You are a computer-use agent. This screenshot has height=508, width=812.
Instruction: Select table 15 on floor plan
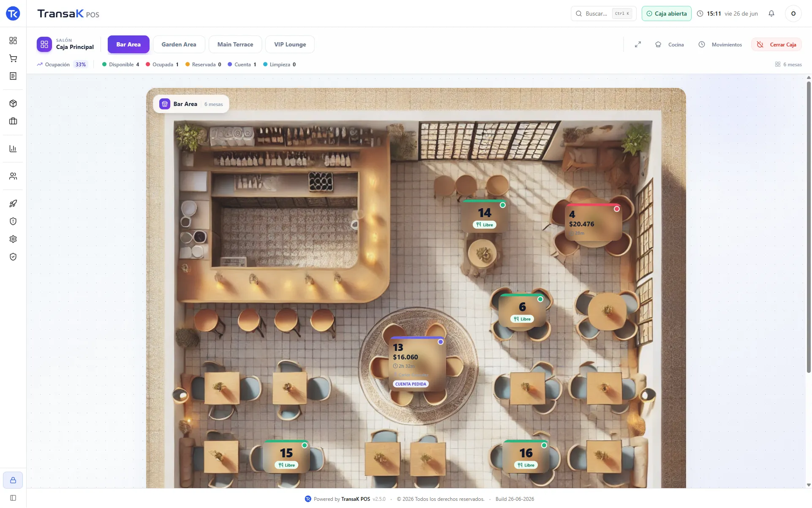pos(286,456)
